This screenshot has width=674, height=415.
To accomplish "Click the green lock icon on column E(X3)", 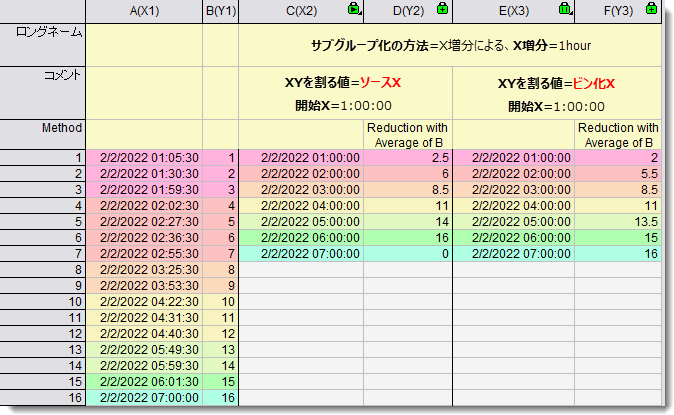I will 565,9.
